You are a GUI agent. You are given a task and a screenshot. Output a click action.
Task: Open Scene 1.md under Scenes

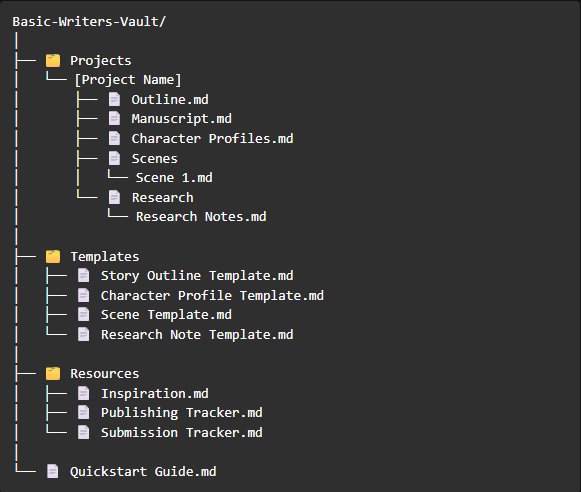tap(174, 177)
